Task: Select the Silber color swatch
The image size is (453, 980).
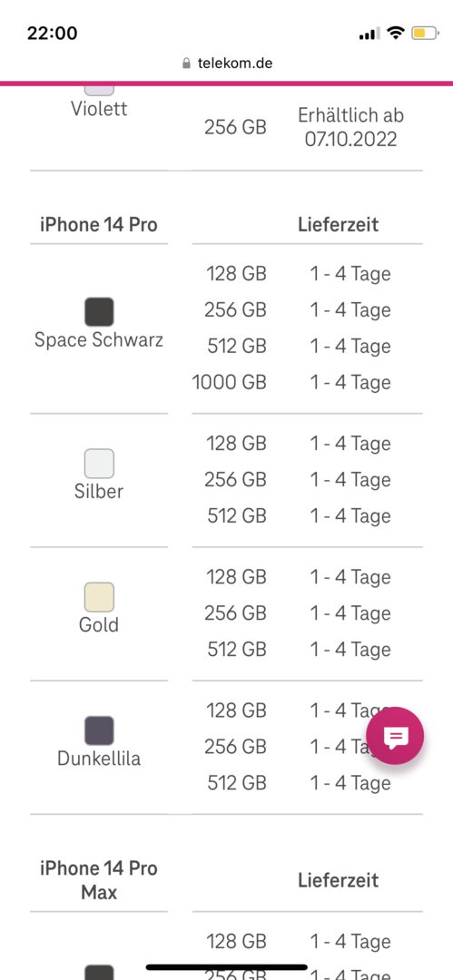Action: tap(99, 463)
